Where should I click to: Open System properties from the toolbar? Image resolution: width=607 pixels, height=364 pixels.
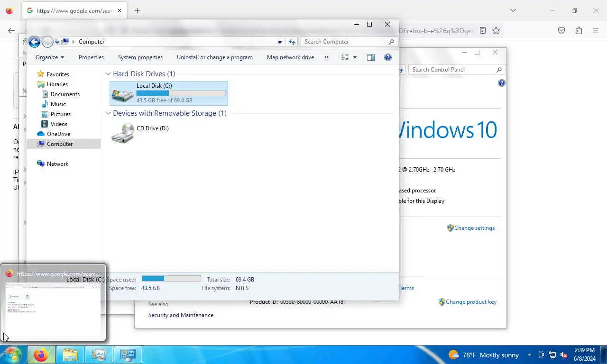tap(140, 57)
